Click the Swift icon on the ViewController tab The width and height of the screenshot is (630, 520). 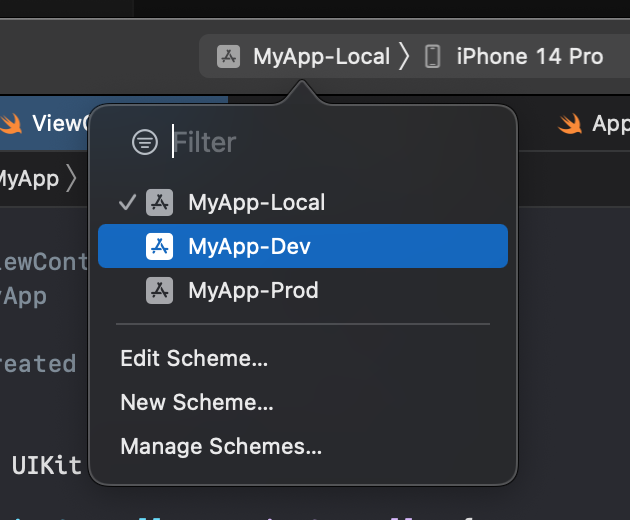tap(11, 124)
